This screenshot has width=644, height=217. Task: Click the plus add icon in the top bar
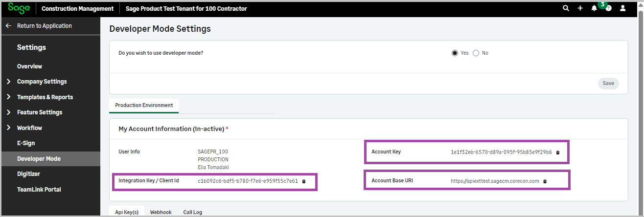click(x=580, y=8)
